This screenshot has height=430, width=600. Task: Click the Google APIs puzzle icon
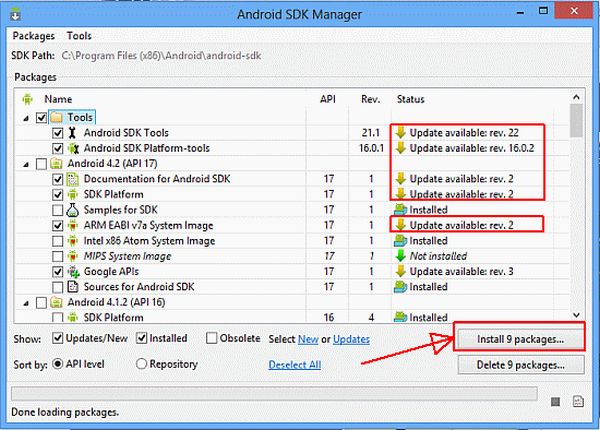(73, 272)
